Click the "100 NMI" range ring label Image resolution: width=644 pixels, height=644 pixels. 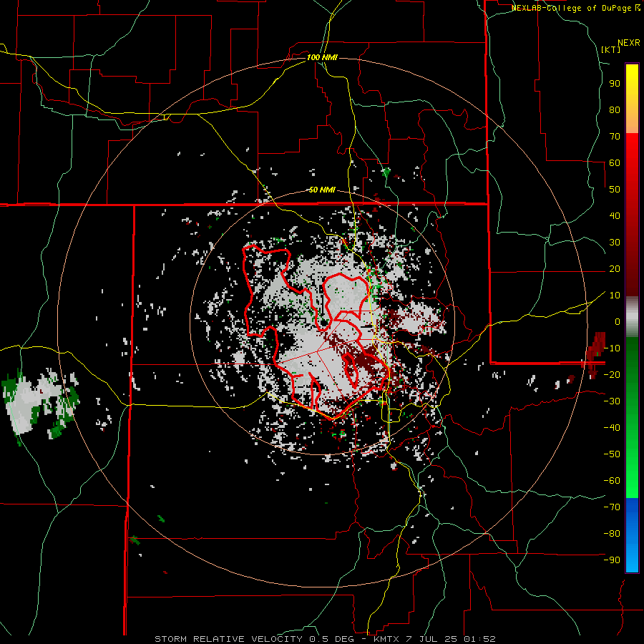point(322,57)
